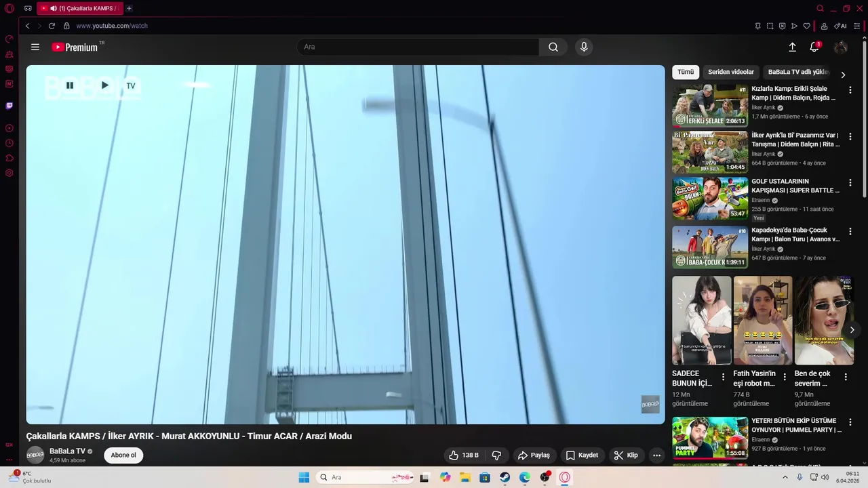
Task: Open the weather widget 6°C Çok bulutlu
Action: [x=31, y=477]
